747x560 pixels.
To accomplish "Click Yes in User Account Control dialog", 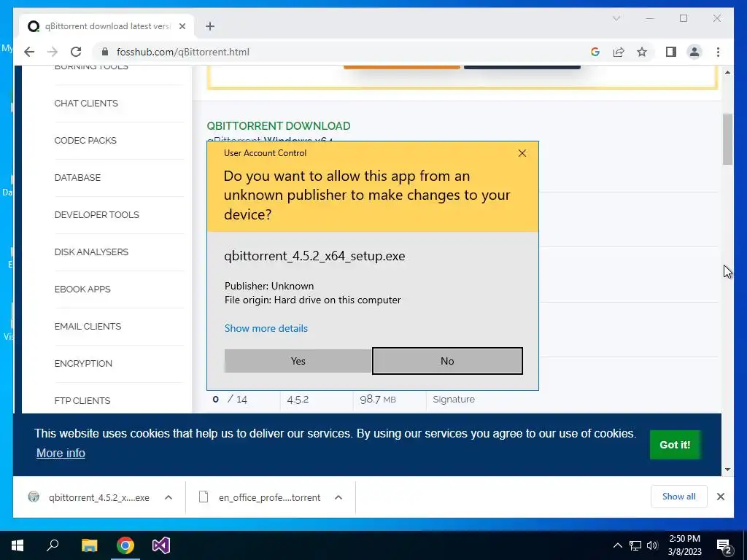I will (298, 361).
